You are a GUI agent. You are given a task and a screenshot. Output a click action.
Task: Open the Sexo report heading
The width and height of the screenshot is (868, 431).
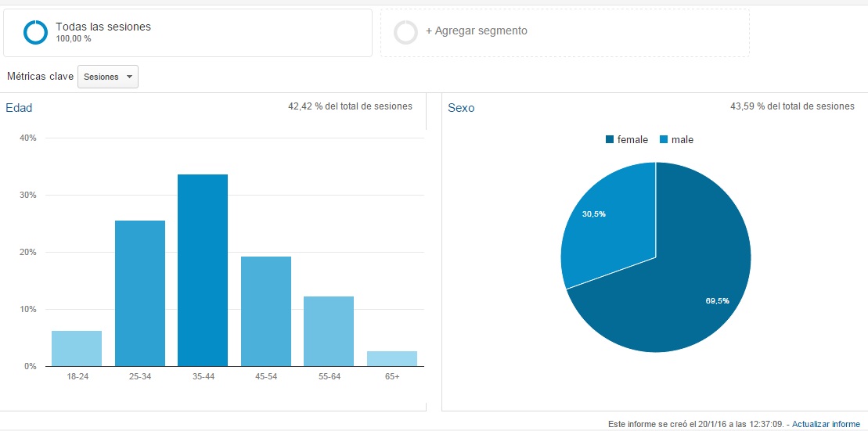pyautogui.click(x=461, y=108)
